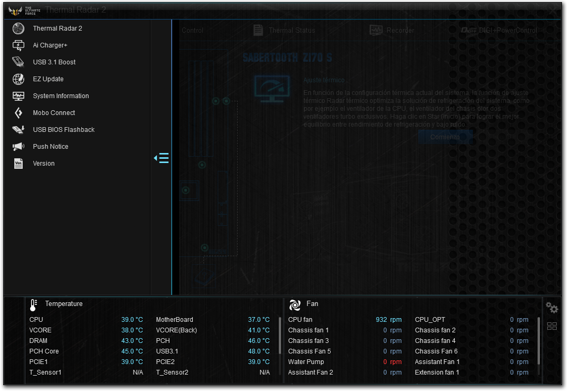Image resolution: width=571 pixels, height=392 pixels.
Task: Click the Assistant Fan 1 label
Action: click(x=437, y=362)
